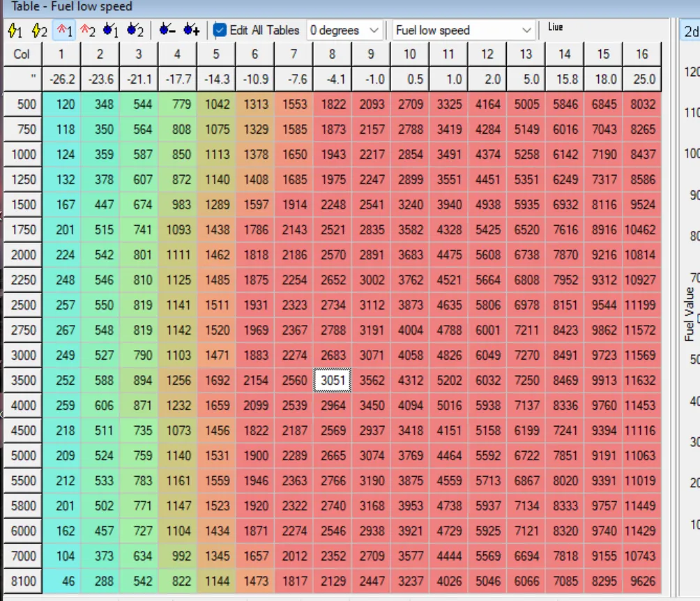Click cell 120 in the 500 row
This screenshot has height=601, width=700.
click(x=61, y=104)
